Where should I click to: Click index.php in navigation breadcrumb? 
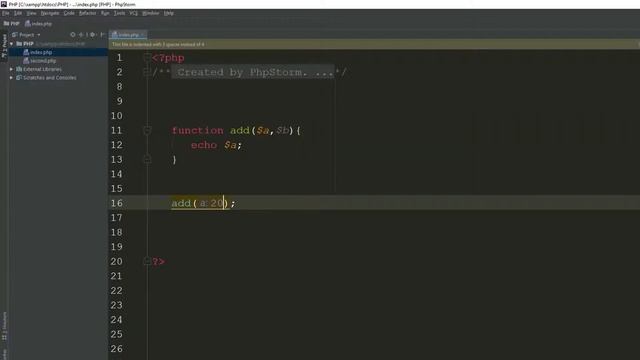click(38, 24)
